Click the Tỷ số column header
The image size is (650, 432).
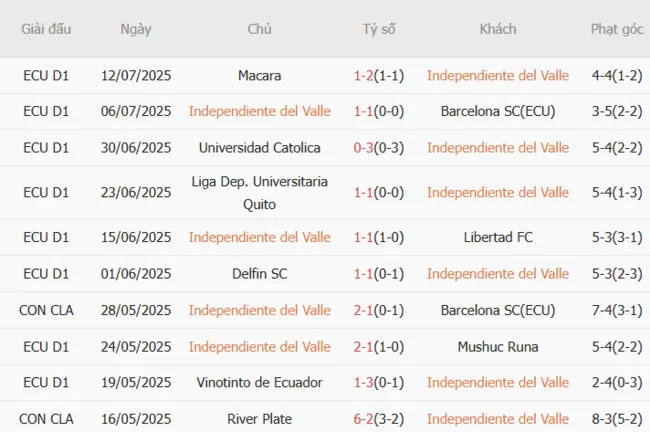(379, 29)
